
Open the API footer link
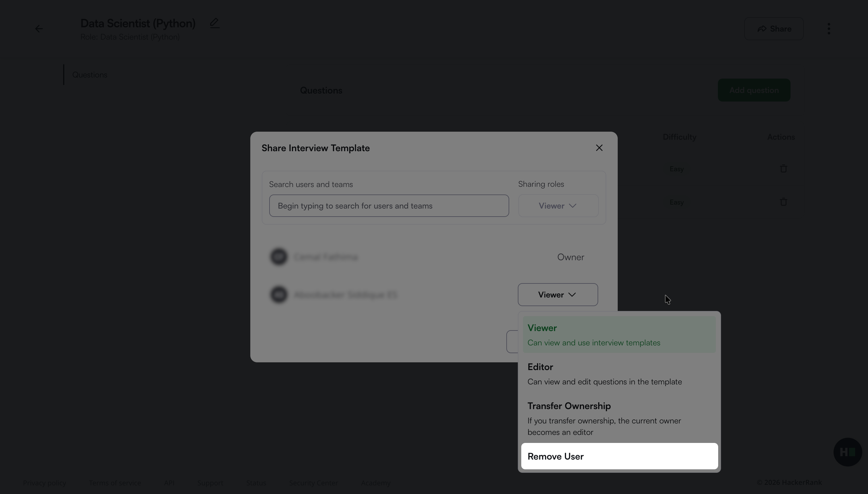169,483
